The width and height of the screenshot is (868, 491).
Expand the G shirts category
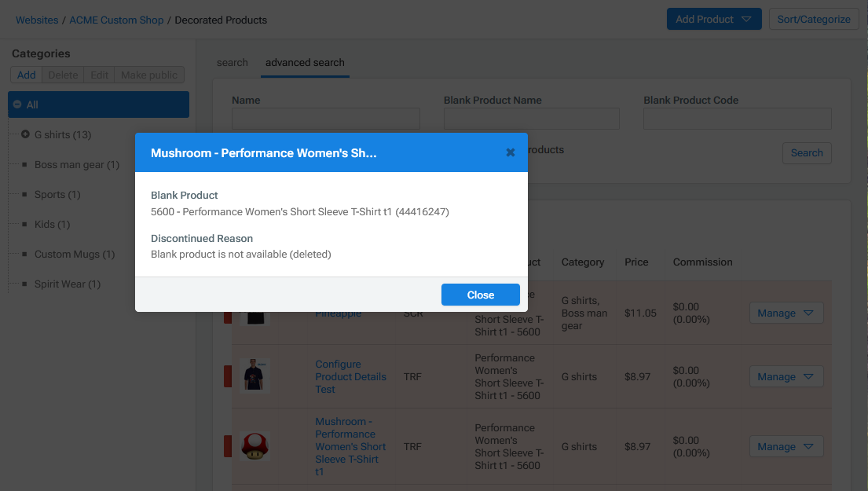[x=25, y=134]
